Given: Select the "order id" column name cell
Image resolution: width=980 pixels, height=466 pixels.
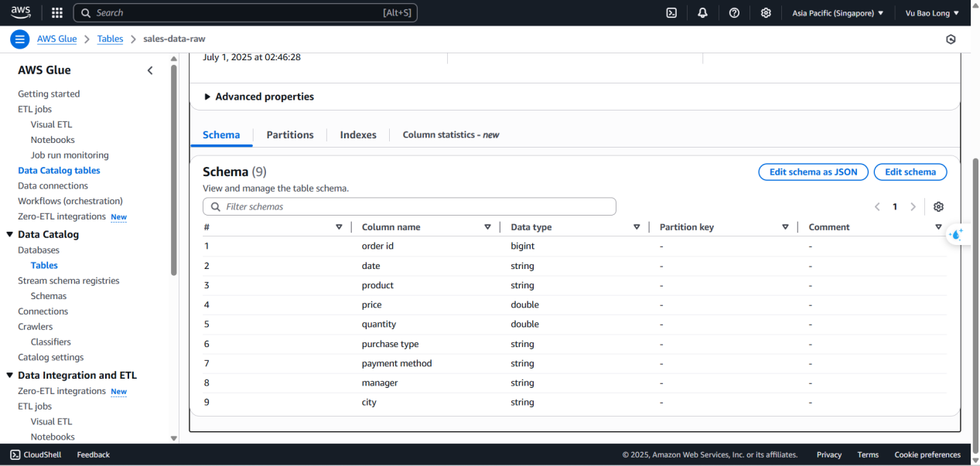Looking at the screenshot, I should tap(379, 247).
